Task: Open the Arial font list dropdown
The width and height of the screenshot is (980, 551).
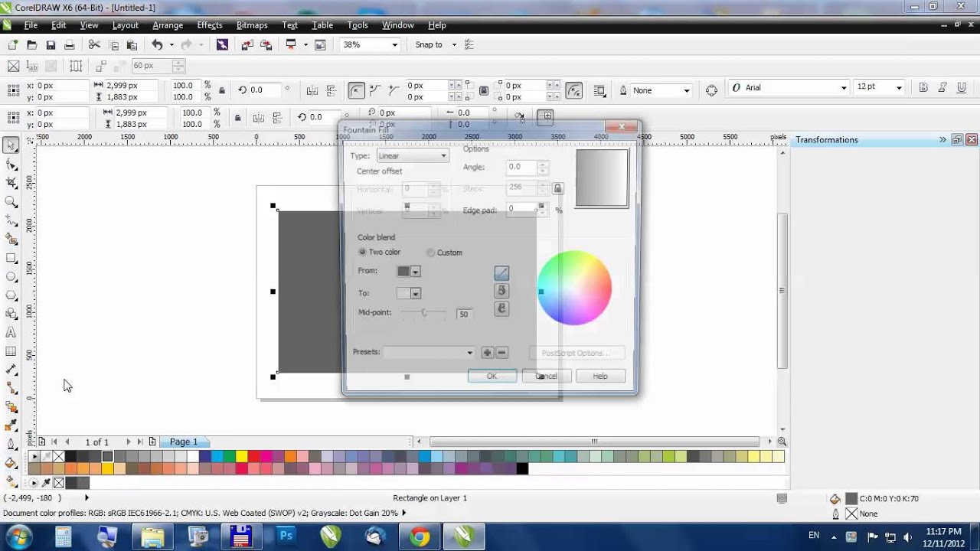Action: tap(844, 88)
